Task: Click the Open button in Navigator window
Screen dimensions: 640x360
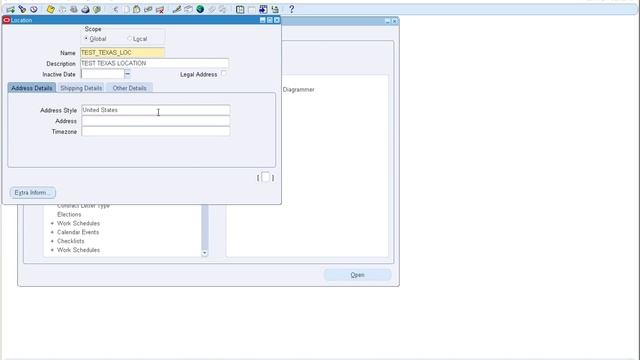Action: point(357,275)
